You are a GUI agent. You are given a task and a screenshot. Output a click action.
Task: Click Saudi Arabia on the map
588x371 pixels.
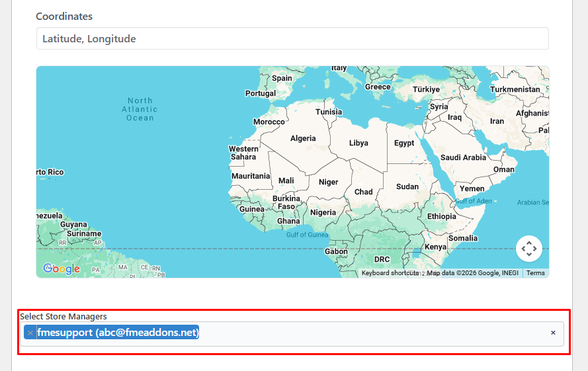click(463, 157)
